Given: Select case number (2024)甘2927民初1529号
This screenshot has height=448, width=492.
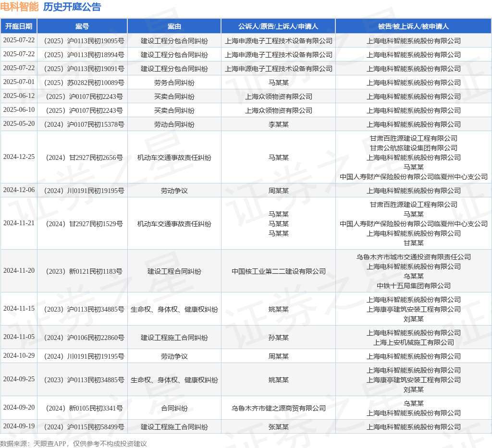Looking at the screenshot, I should click(82, 224).
